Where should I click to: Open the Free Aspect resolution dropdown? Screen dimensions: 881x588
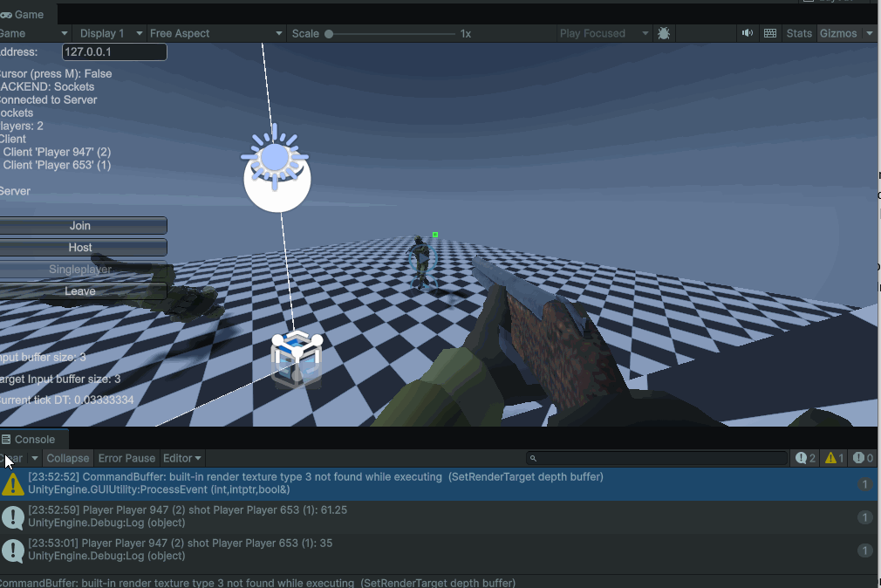coord(215,33)
